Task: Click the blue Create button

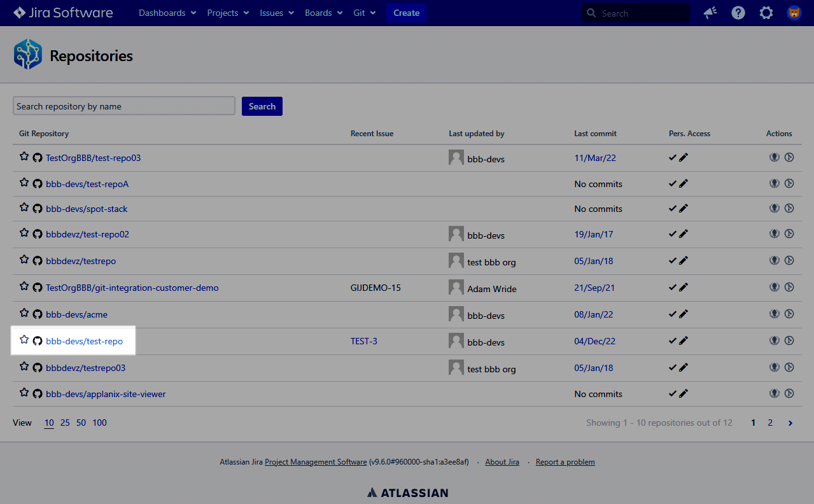Action: pyautogui.click(x=406, y=13)
